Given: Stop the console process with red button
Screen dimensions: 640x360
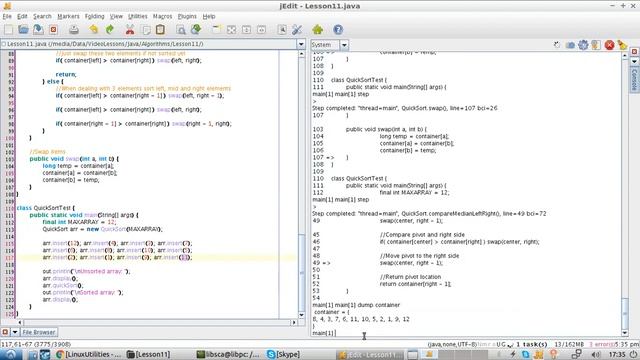Looking at the screenshot, I should [609, 45].
